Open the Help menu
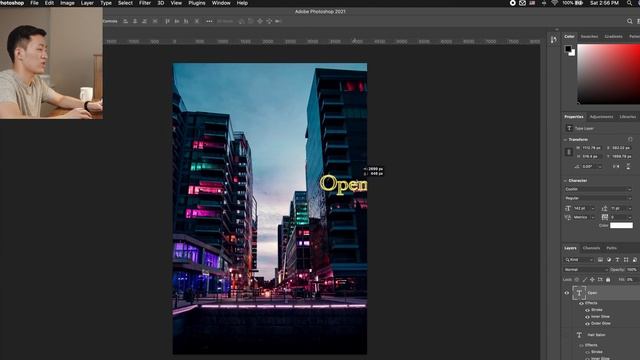640x360 pixels. click(242, 3)
